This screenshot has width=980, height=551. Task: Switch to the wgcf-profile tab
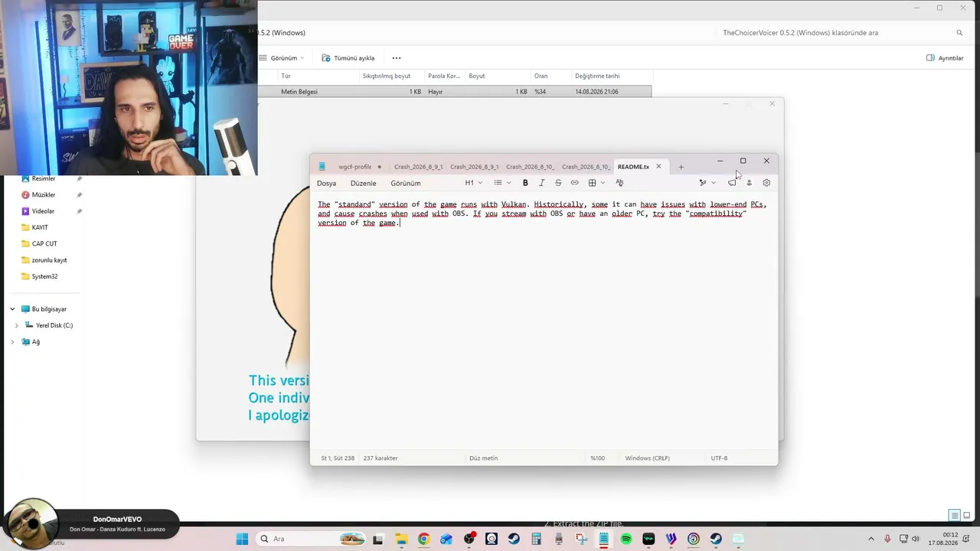pos(354,167)
